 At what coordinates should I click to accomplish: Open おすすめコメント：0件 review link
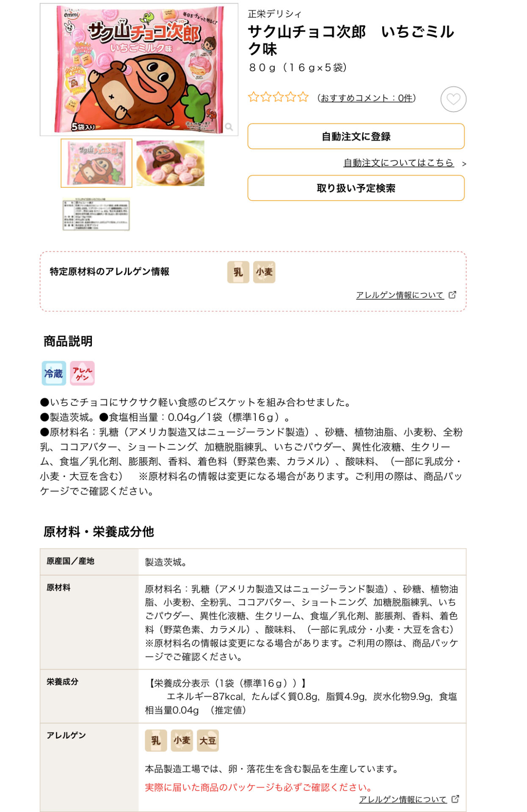pos(367,98)
